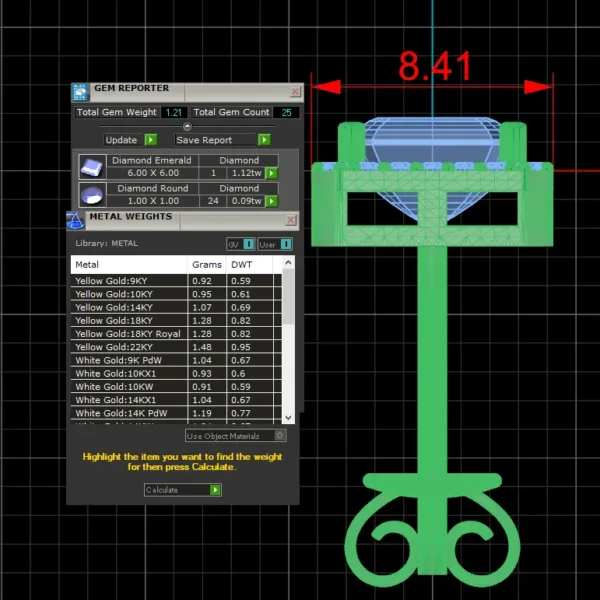This screenshot has height=600, width=600.
Task: Select the Yellow Gold:22KY row
Action: [176, 347]
